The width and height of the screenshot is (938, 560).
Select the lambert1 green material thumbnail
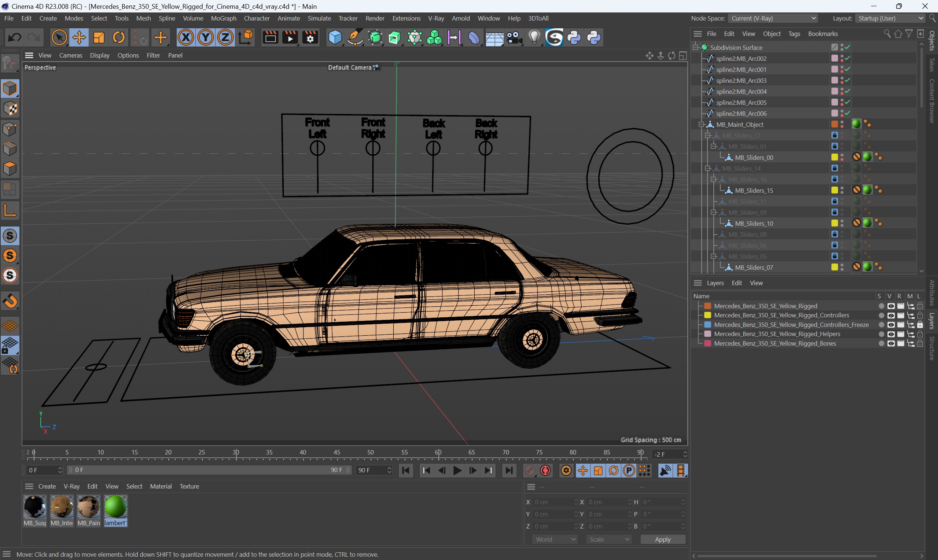tap(115, 506)
